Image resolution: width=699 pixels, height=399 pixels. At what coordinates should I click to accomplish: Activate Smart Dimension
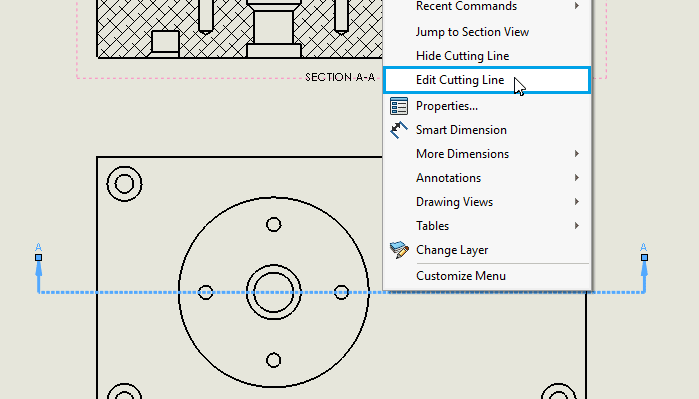(487, 130)
